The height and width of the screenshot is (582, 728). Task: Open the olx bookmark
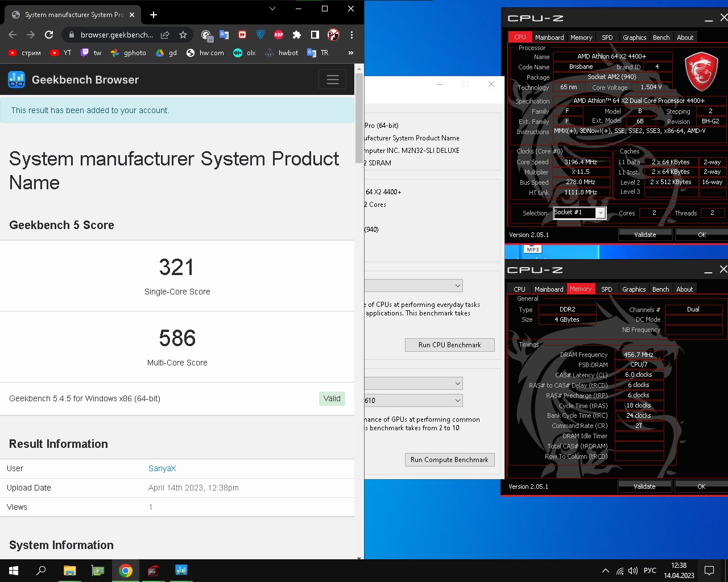point(245,53)
